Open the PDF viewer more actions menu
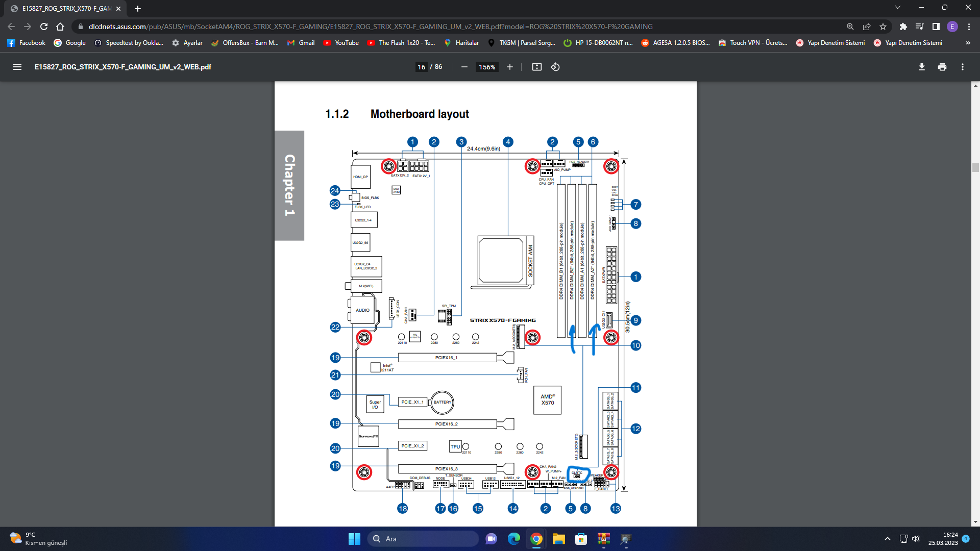Image resolution: width=980 pixels, height=551 pixels. coord(962,67)
